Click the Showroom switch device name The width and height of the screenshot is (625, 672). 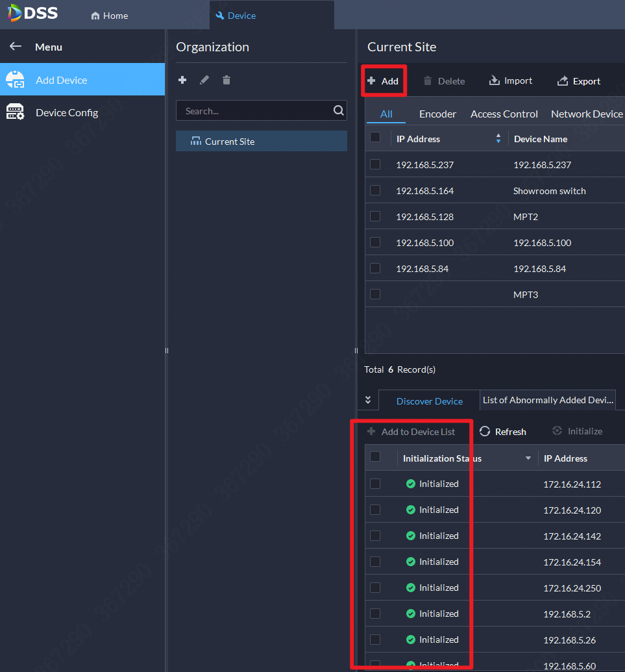coord(549,191)
